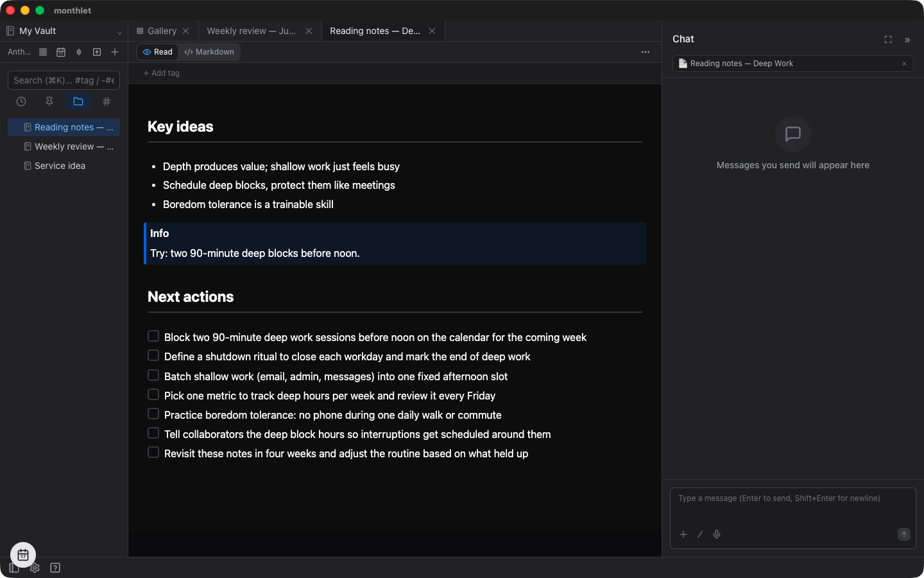Show pinned notes via the pin icon
Image resolution: width=924 pixels, height=578 pixels.
click(49, 101)
